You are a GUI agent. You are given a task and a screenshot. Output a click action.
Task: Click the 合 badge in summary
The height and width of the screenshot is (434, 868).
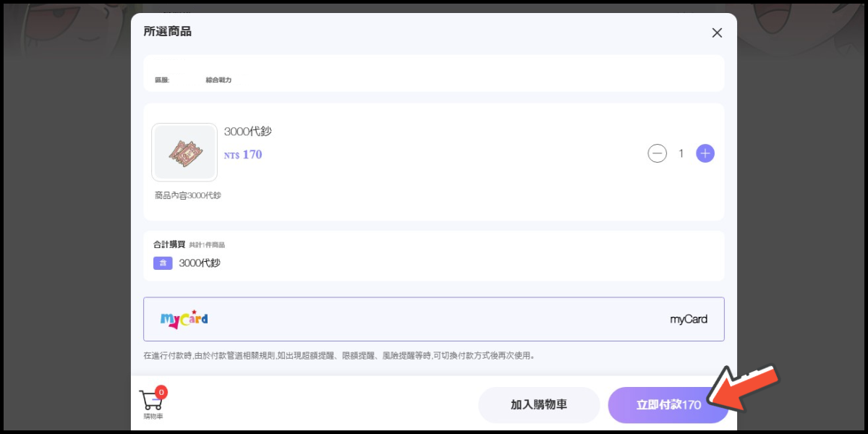[x=163, y=263]
